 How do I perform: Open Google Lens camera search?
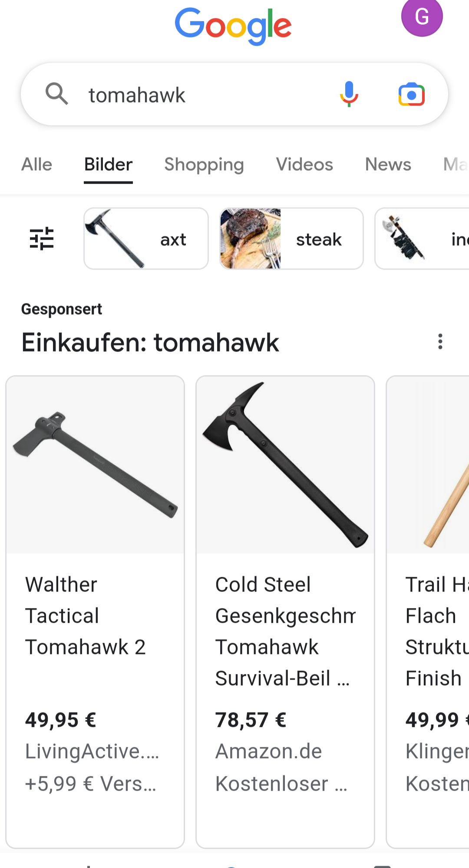click(x=411, y=94)
